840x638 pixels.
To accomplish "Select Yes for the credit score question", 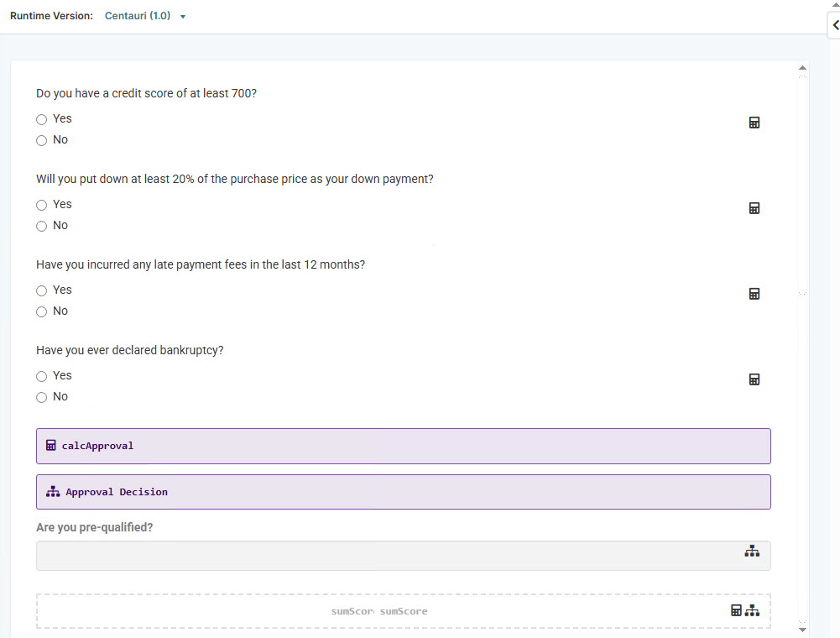I will (41, 119).
